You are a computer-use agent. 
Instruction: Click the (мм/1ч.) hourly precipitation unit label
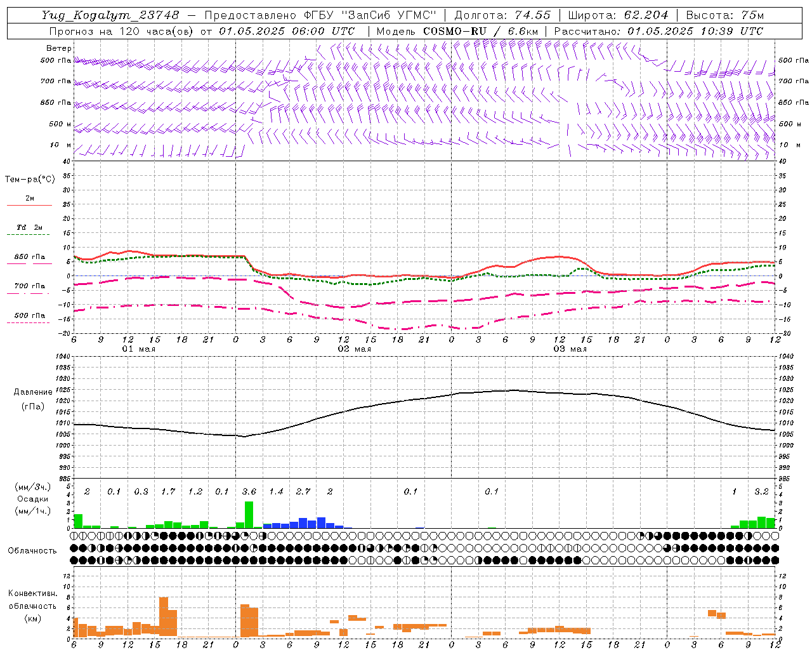click(33, 510)
